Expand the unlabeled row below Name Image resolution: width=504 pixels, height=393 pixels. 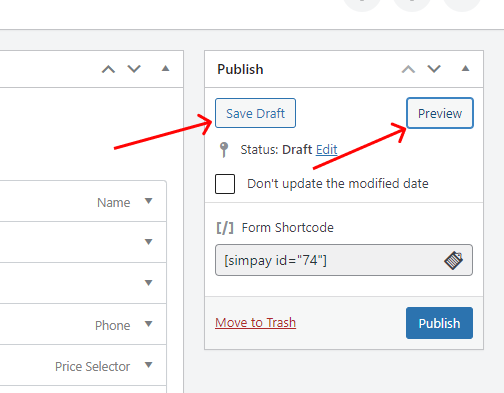pos(149,242)
